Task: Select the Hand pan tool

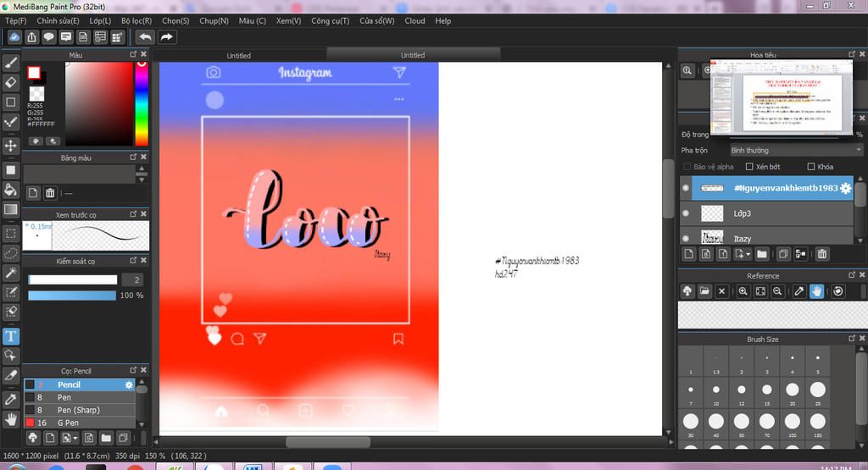Action: [10, 419]
